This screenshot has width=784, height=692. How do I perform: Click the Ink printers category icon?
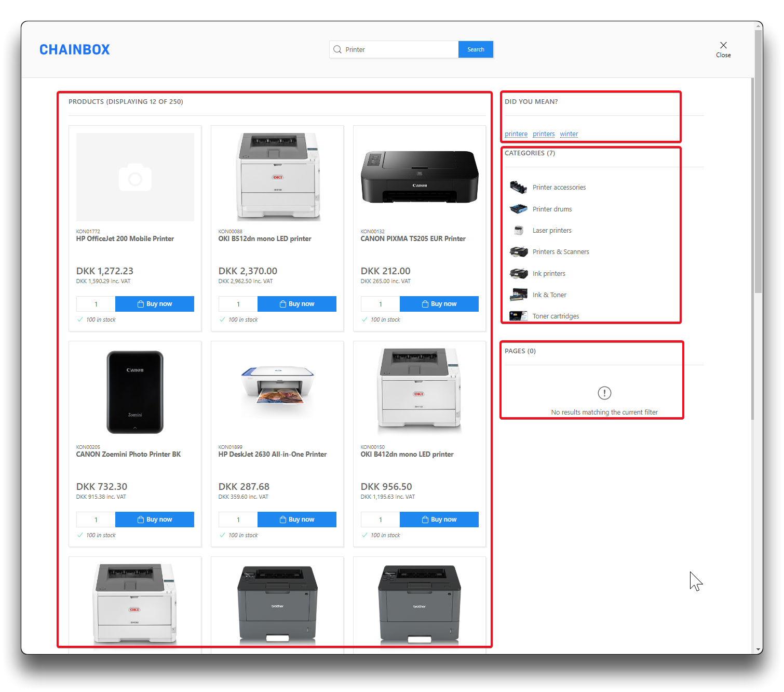pos(519,273)
